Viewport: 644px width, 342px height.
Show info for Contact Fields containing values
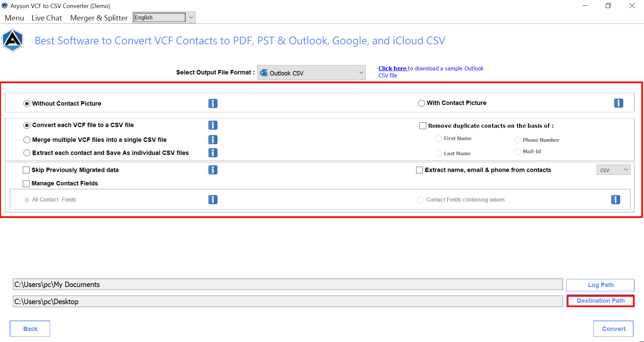(x=615, y=199)
